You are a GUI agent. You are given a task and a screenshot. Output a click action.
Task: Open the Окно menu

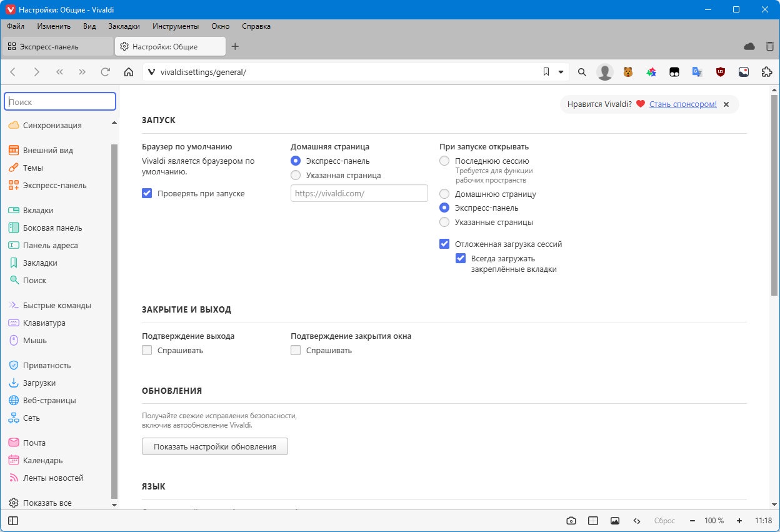coord(221,26)
